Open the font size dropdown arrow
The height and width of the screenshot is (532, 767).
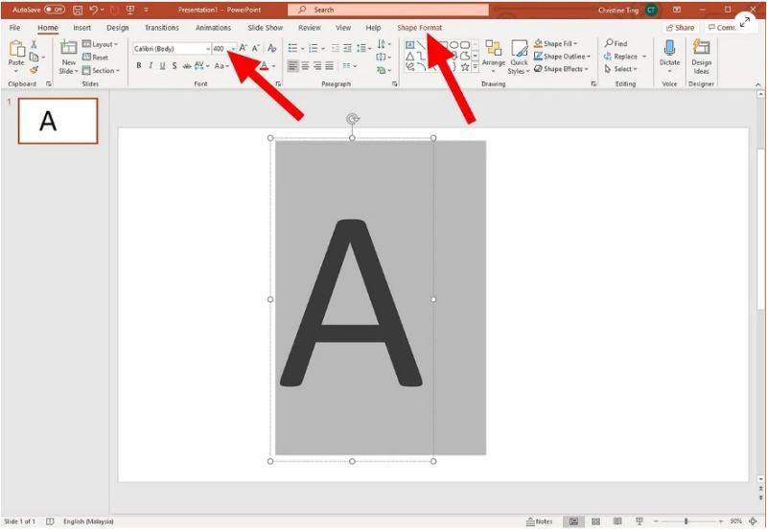pos(233,49)
